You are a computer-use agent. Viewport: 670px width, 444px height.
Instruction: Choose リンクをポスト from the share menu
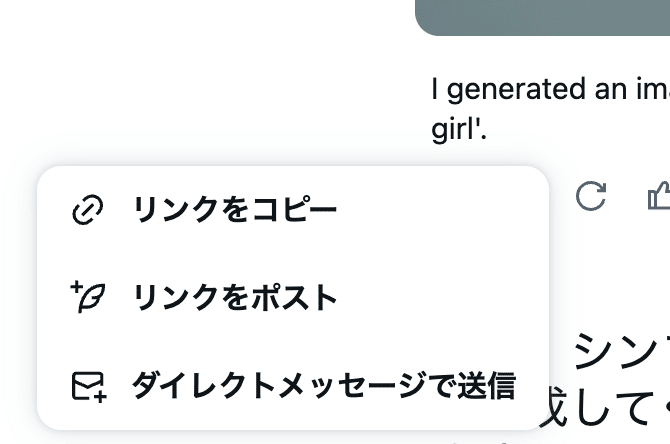(x=234, y=298)
